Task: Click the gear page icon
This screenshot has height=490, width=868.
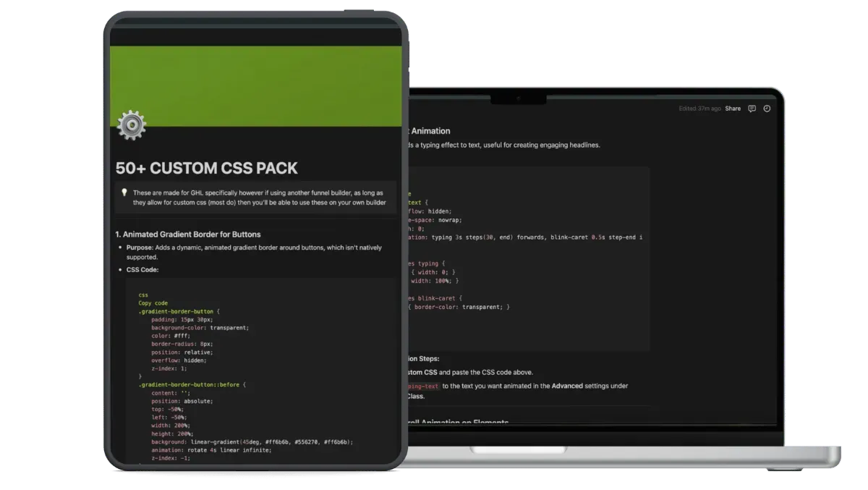Action: click(x=132, y=125)
